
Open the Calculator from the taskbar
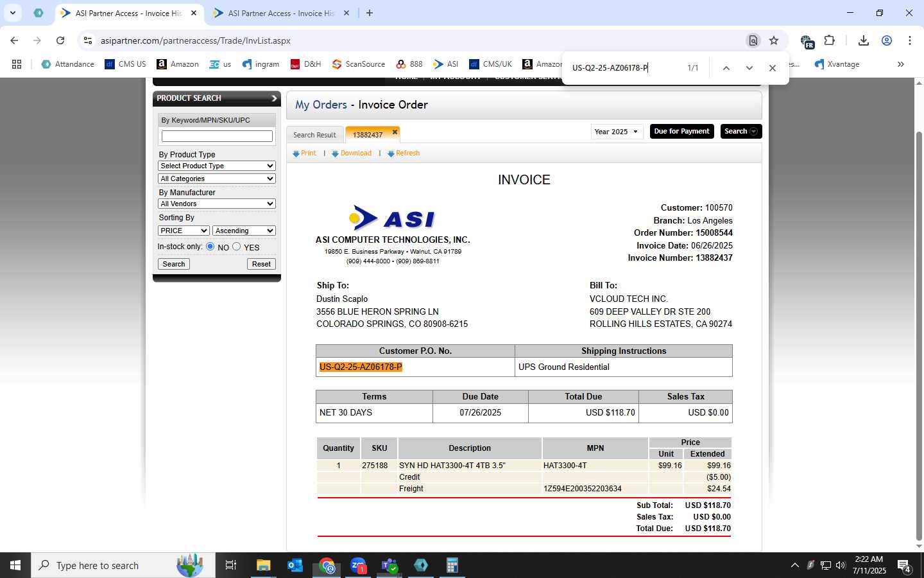[x=452, y=565]
